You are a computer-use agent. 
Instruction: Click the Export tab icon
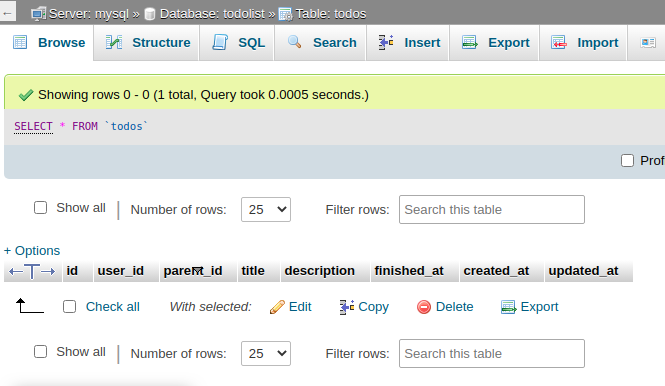point(469,42)
